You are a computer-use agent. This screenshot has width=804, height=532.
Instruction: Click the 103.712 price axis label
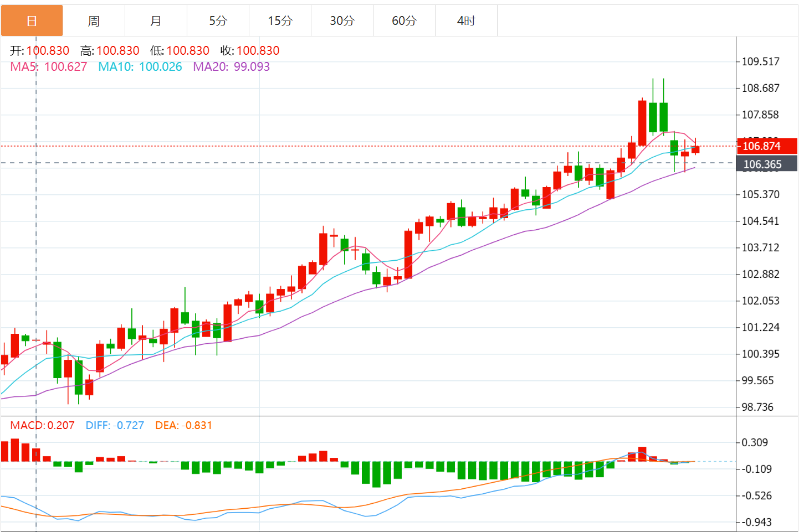tap(761, 247)
